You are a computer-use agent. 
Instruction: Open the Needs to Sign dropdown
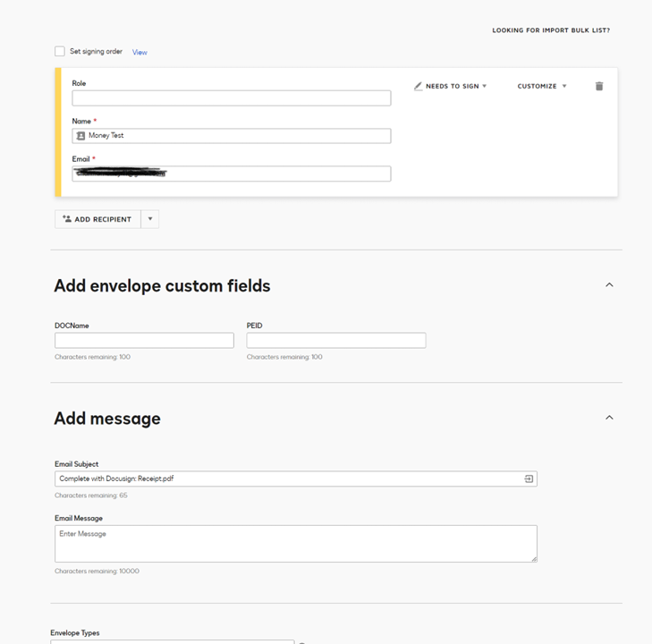click(x=451, y=86)
